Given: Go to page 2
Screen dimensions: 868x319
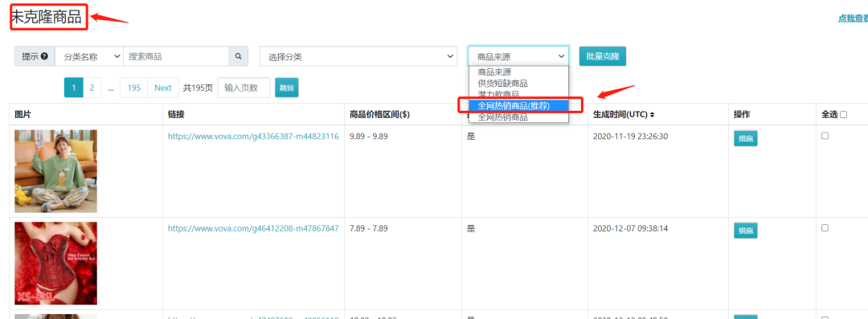Looking at the screenshot, I should [x=92, y=88].
